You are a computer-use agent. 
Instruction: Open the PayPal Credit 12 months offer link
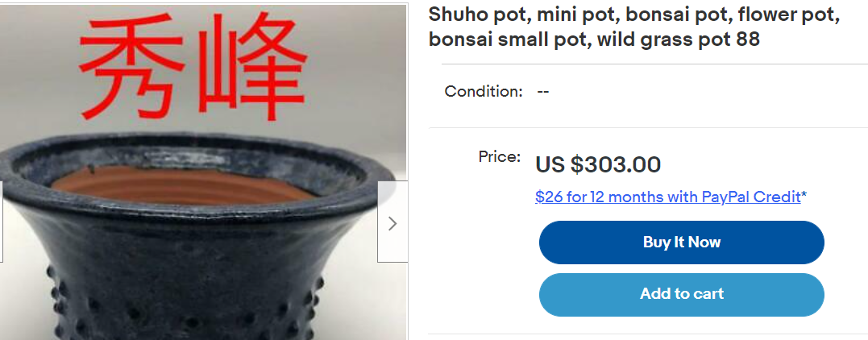[667, 197]
